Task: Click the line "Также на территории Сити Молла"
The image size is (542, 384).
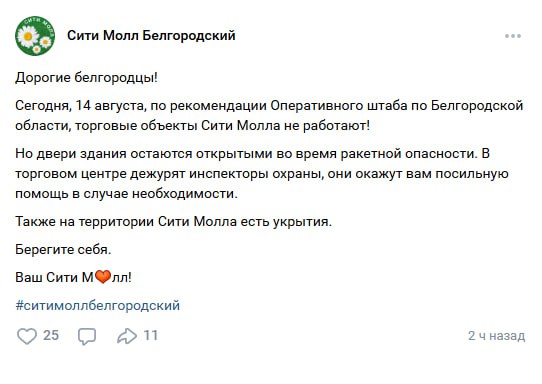Action: [x=174, y=221]
